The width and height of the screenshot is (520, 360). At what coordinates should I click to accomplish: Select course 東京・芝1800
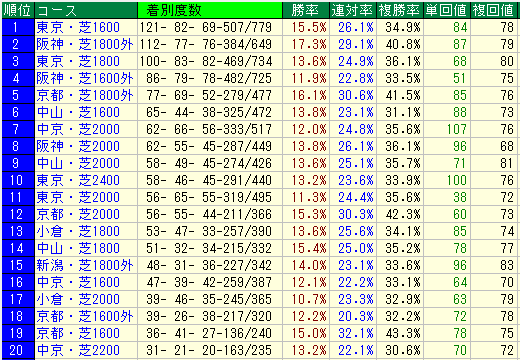click(x=78, y=61)
